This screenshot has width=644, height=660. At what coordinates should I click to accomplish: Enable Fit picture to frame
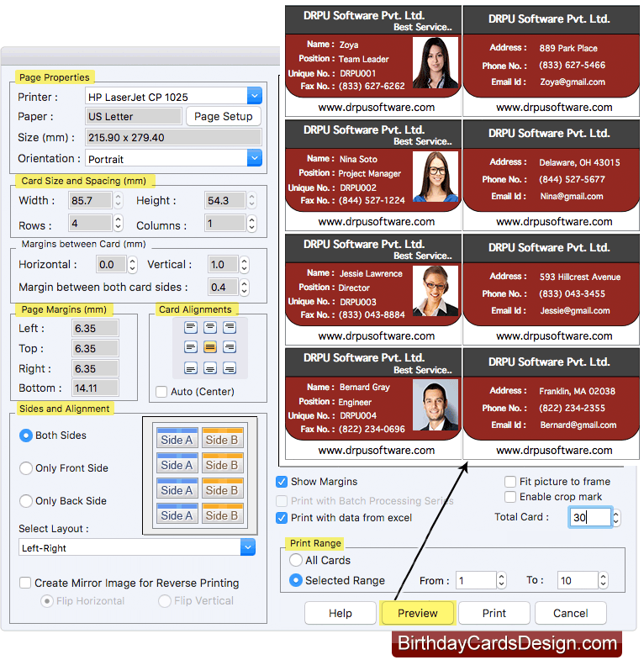click(510, 482)
